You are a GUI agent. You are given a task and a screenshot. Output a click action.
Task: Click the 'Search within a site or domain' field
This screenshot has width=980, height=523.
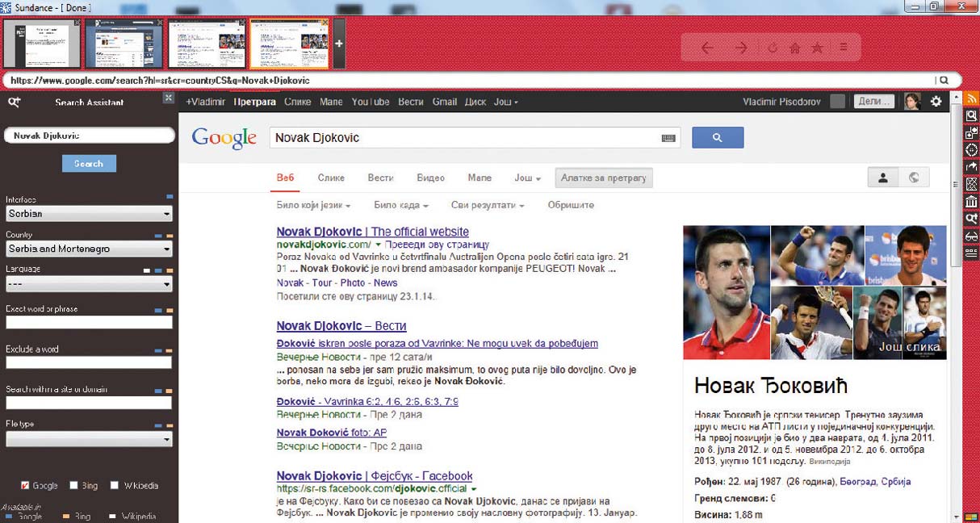(89, 402)
